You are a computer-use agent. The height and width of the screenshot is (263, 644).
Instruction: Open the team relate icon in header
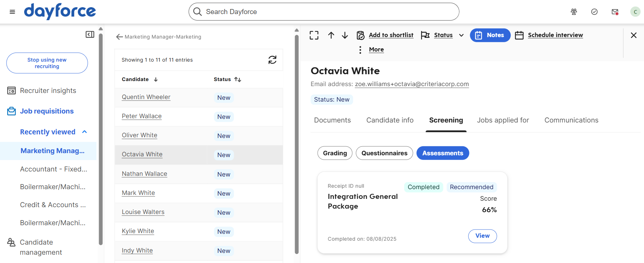click(x=574, y=12)
